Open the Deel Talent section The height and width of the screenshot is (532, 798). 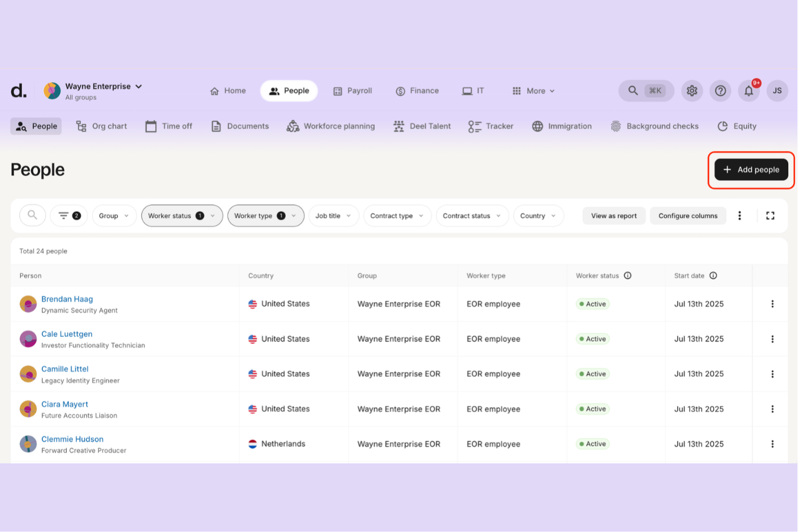coord(422,126)
